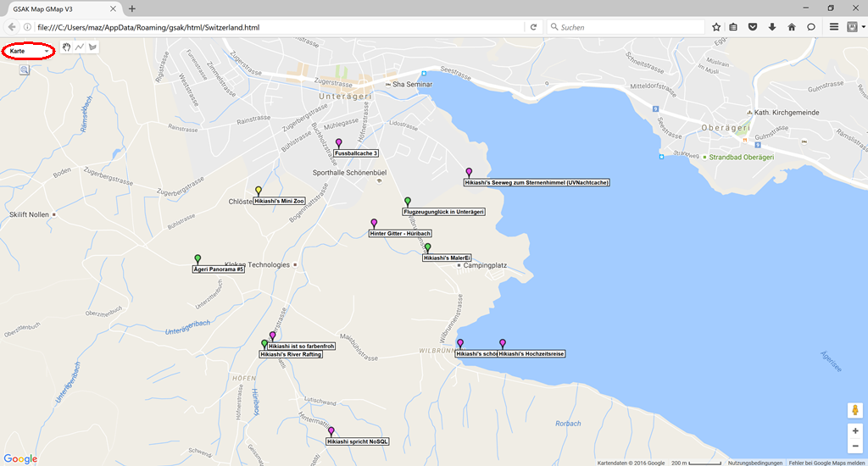
Task: Open a new browser tab
Action: (x=131, y=8)
